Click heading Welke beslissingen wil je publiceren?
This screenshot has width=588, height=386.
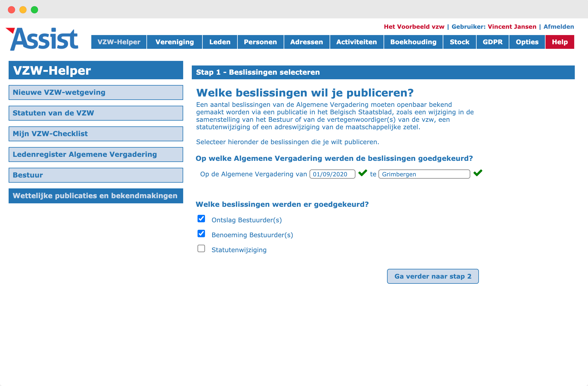pyautogui.click(x=305, y=93)
